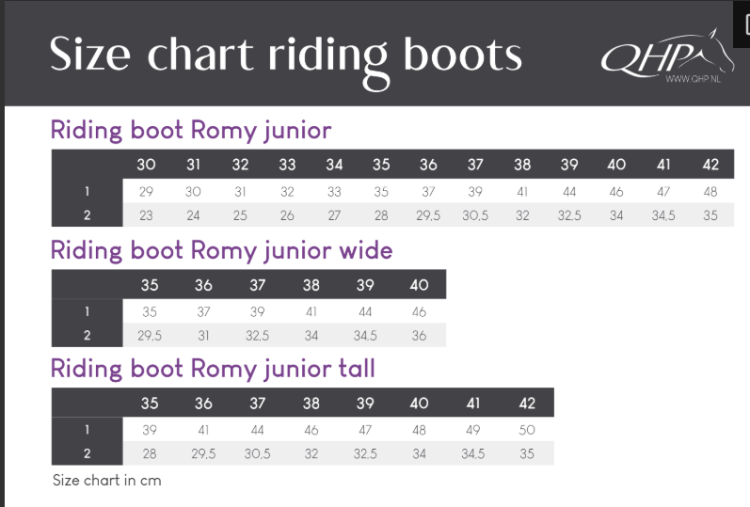Viewport: 750px width, 507px height.
Task: Select 30,5 under size 37 in junior tall
Action: point(257,453)
